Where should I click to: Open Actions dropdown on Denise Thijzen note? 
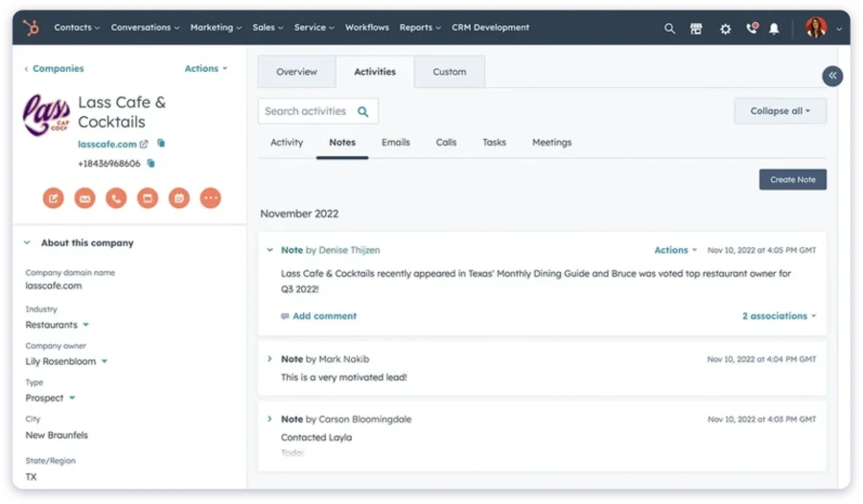click(x=675, y=250)
